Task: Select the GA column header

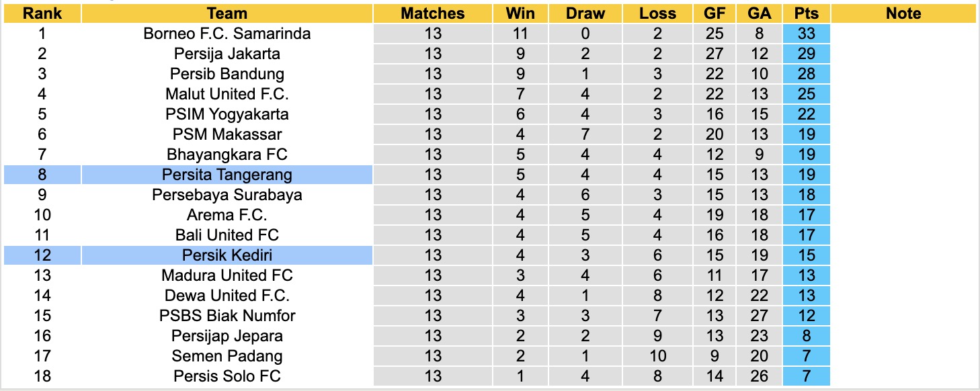Action: (760, 13)
